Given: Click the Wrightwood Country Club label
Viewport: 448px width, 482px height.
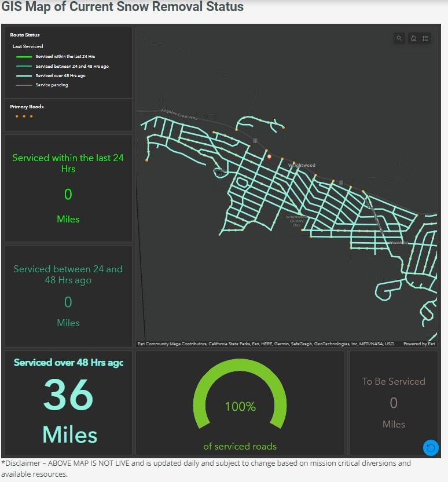Looking at the screenshot, I should coord(296,221).
